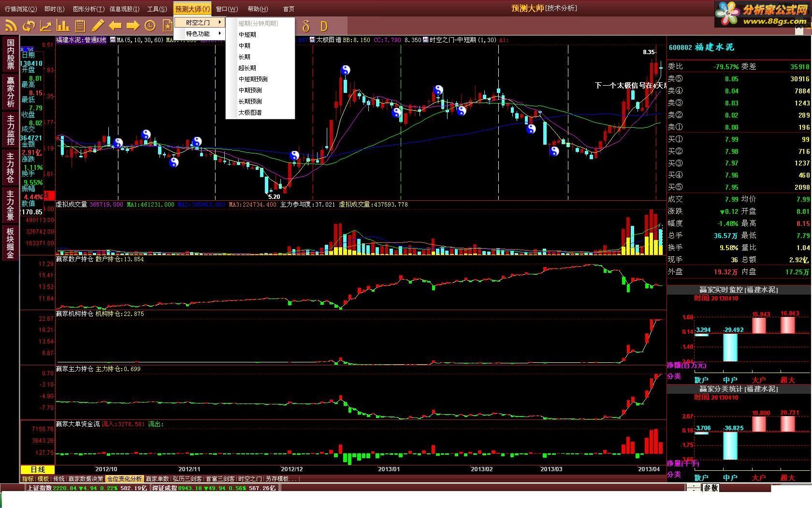The image size is (812, 508).
Task: Click the MA indicator settings icon
Action: tap(113, 40)
